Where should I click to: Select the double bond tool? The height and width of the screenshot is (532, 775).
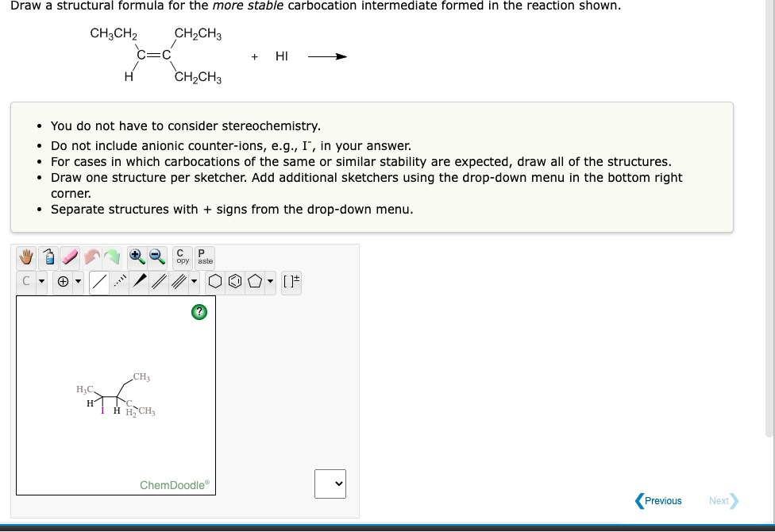(159, 281)
